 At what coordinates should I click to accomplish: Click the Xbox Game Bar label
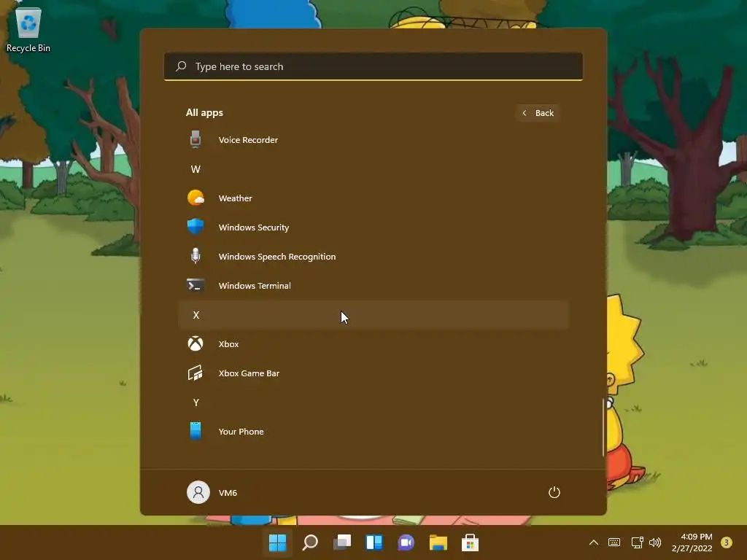249,373
